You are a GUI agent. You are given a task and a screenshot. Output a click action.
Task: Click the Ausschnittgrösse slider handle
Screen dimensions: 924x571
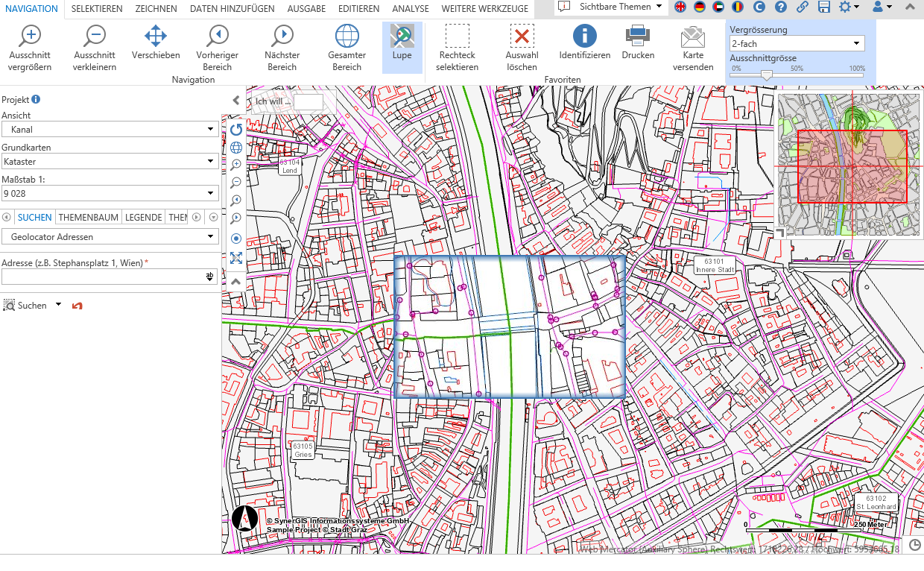pos(766,75)
